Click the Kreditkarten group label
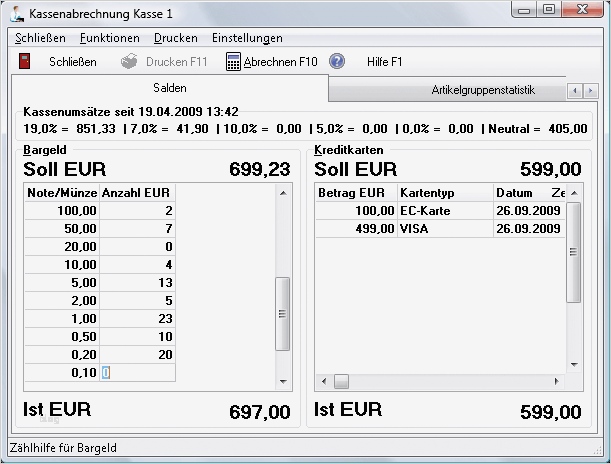The image size is (611, 464). (349, 150)
